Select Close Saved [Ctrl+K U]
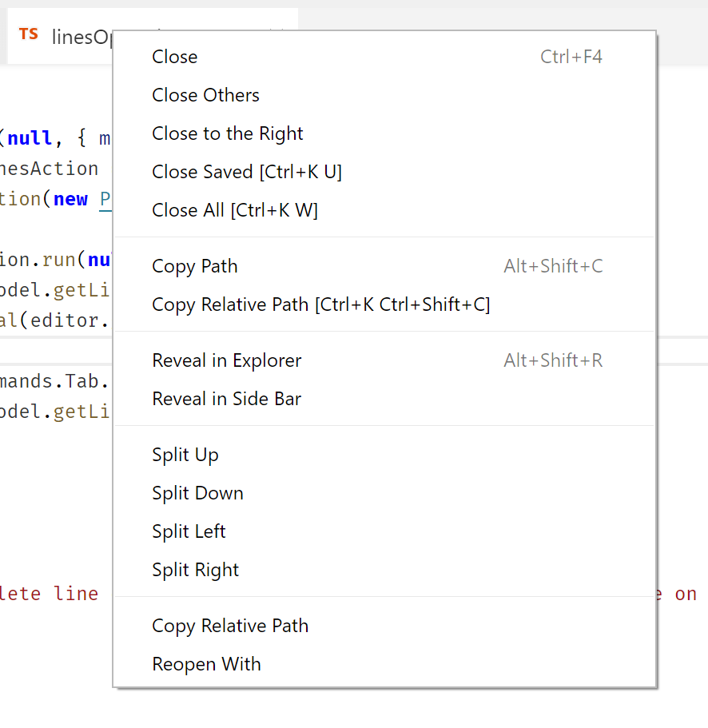This screenshot has width=708, height=728. [384, 172]
